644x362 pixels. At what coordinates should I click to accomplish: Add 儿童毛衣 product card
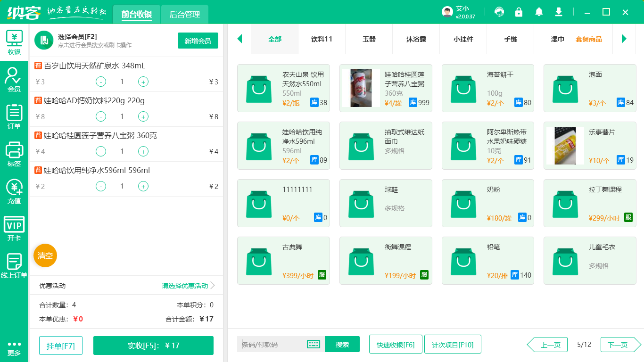pyautogui.click(x=590, y=261)
